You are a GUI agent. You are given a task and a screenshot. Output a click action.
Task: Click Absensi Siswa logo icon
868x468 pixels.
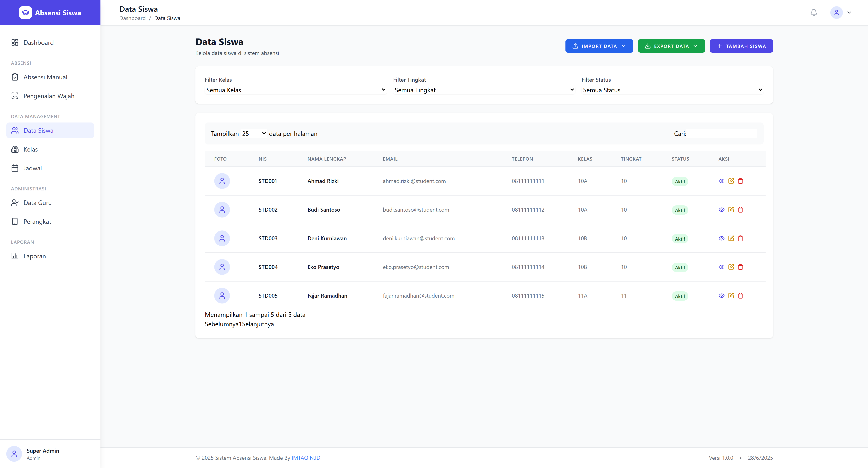25,13
